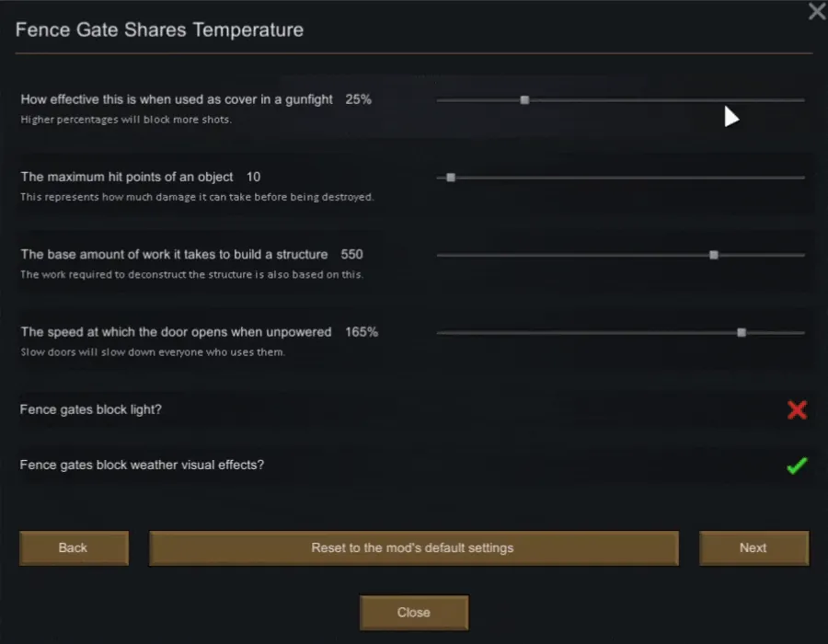Screen dimensions: 828x644
Task: Click the 165% door speed value
Action: [362, 332]
